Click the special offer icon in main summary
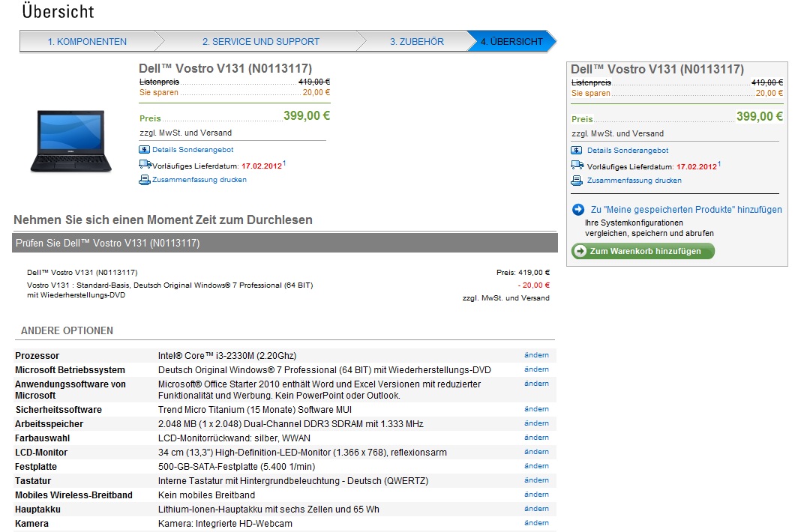This screenshot has height=532, width=804. [144, 150]
